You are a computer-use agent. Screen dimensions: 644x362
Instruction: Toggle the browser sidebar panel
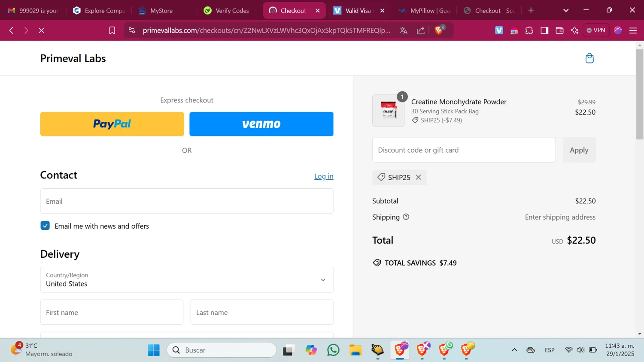544,30
